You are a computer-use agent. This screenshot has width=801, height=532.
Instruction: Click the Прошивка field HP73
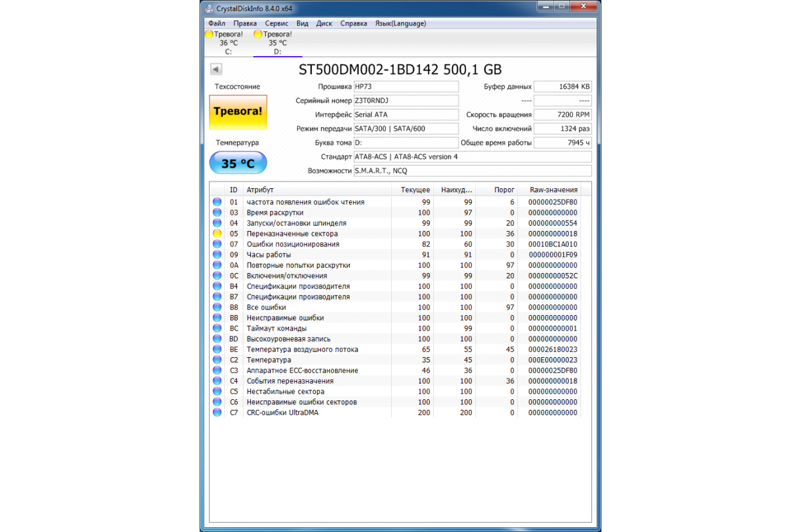(x=406, y=87)
